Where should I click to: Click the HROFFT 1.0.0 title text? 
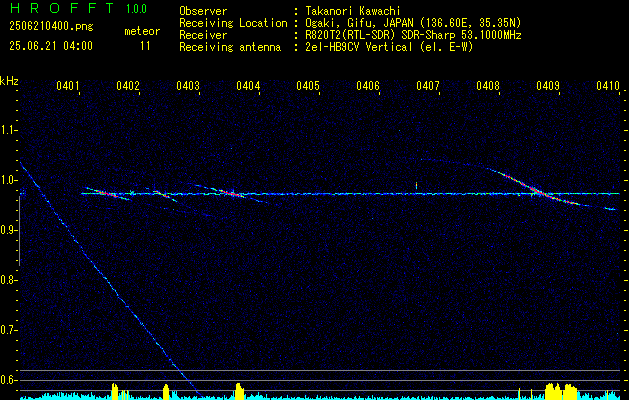click(x=78, y=8)
